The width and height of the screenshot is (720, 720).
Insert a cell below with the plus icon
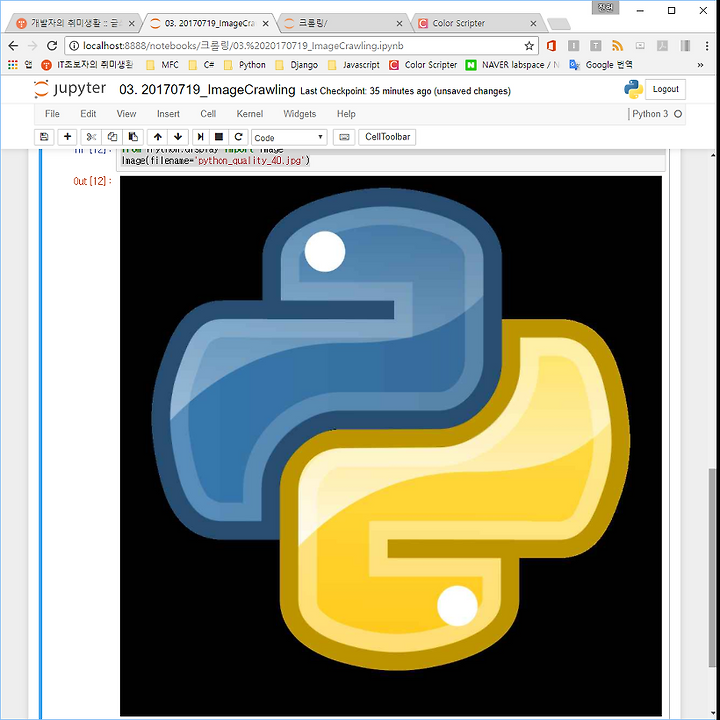(x=68, y=137)
